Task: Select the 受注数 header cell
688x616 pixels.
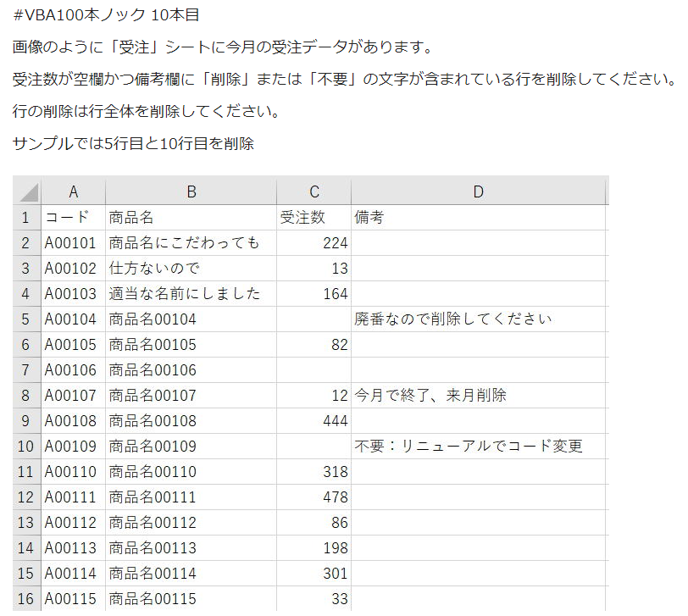Action: (314, 217)
